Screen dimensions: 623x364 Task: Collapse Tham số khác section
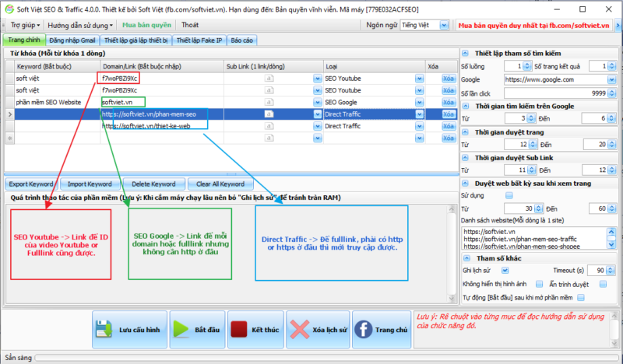tap(466, 258)
